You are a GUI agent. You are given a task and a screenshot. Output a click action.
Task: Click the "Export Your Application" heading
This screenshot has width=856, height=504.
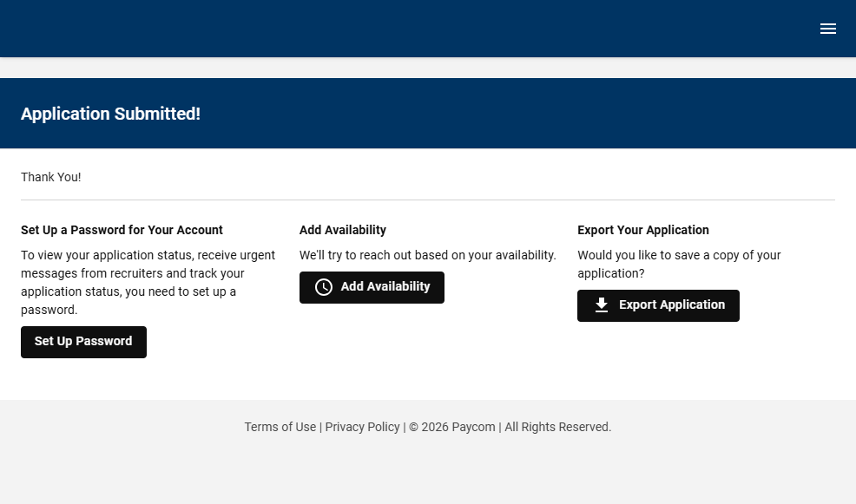[x=642, y=230]
